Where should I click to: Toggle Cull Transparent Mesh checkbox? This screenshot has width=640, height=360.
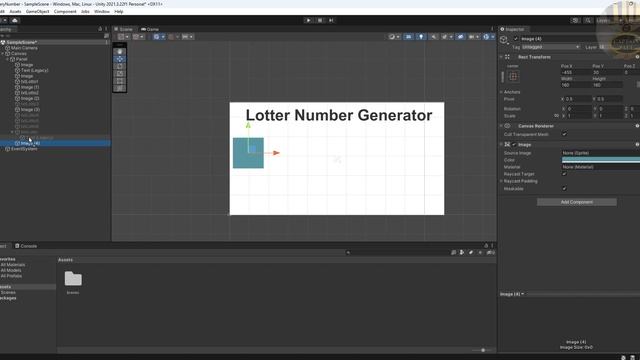point(564,134)
